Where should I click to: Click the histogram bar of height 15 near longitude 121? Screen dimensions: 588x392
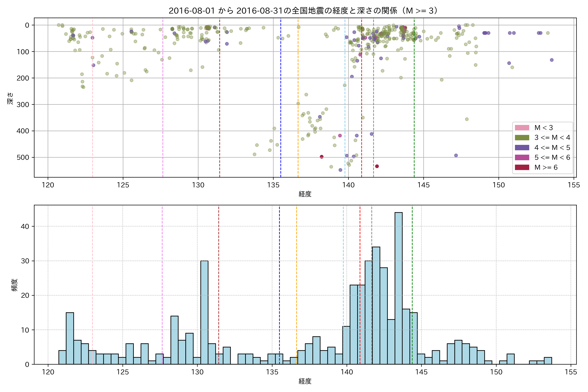tap(70, 338)
